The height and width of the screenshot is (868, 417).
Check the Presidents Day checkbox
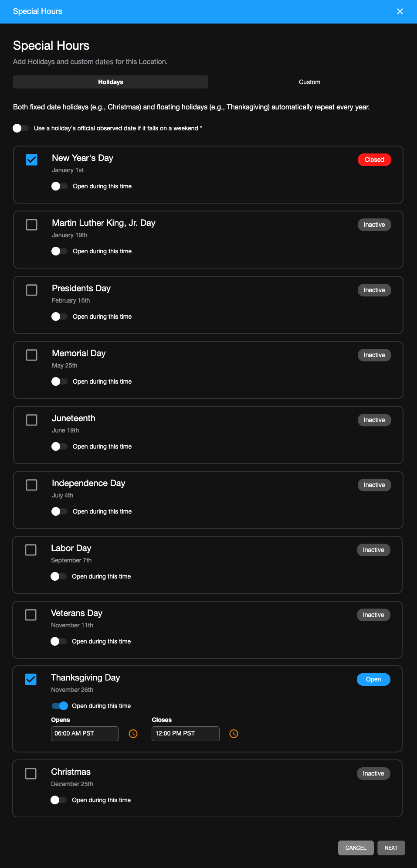(x=31, y=290)
